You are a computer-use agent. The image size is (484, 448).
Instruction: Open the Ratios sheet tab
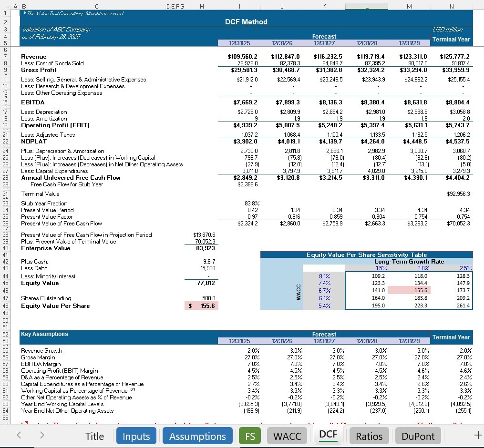369,435
